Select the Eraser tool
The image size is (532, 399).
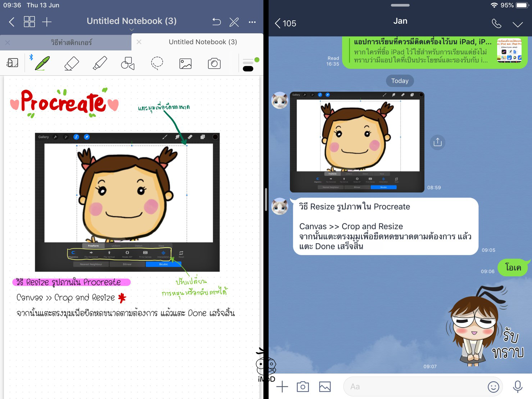click(x=71, y=63)
